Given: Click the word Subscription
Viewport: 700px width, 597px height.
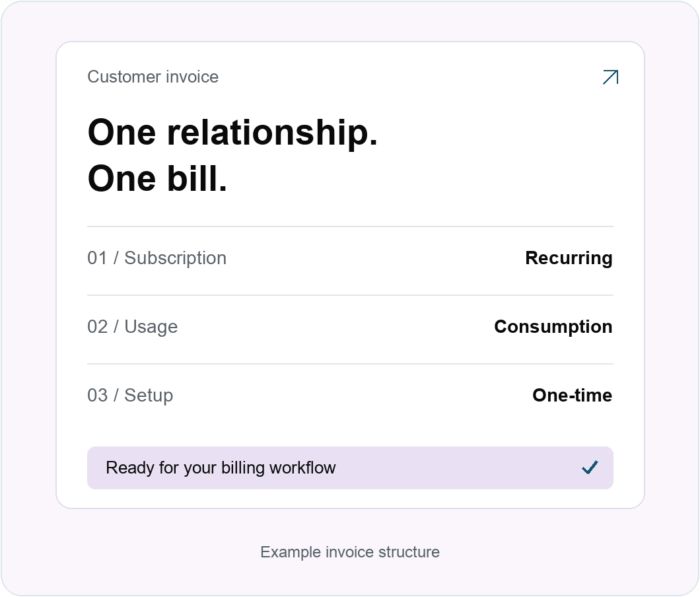Looking at the screenshot, I should pyautogui.click(x=176, y=258).
